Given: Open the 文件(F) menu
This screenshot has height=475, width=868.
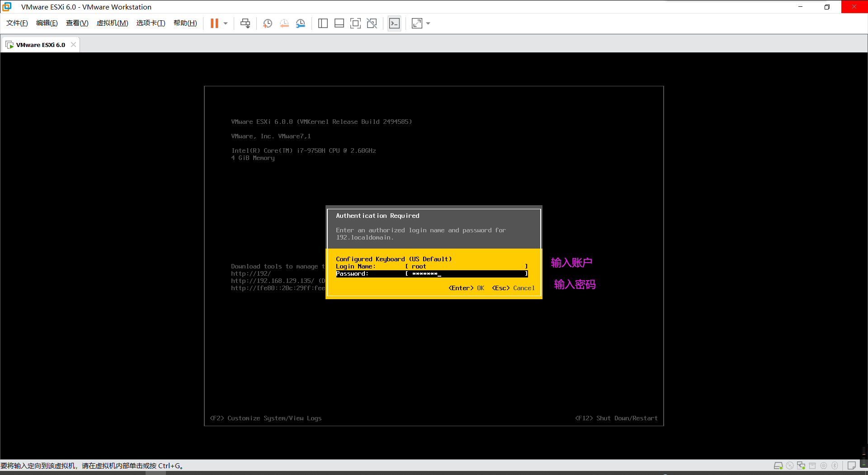Looking at the screenshot, I should pyautogui.click(x=17, y=23).
